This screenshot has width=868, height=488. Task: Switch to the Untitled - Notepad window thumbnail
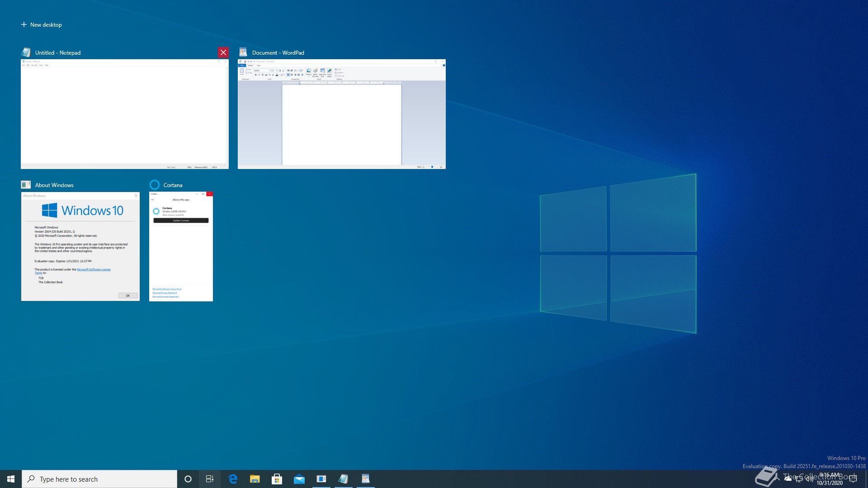pyautogui.click(x=125, y=114)
